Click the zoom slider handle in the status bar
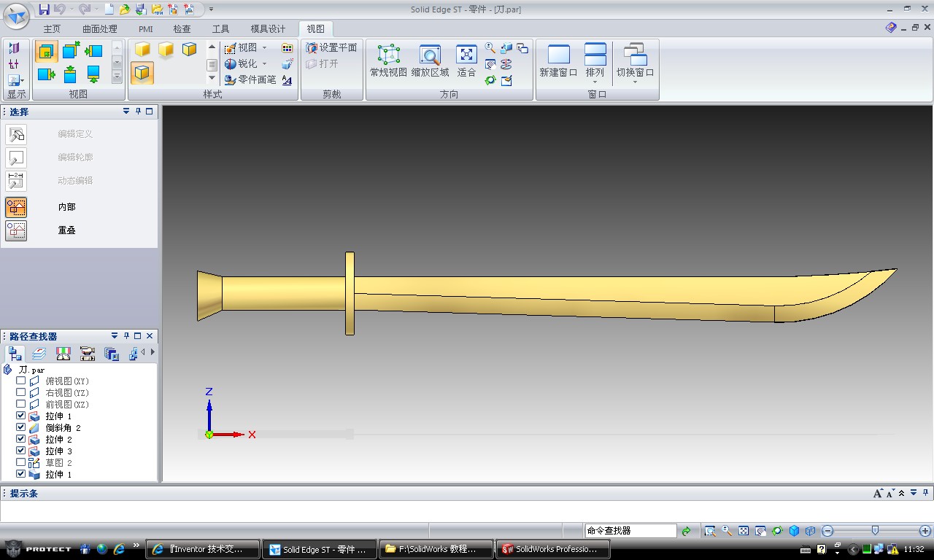 (x=875, y=531)
